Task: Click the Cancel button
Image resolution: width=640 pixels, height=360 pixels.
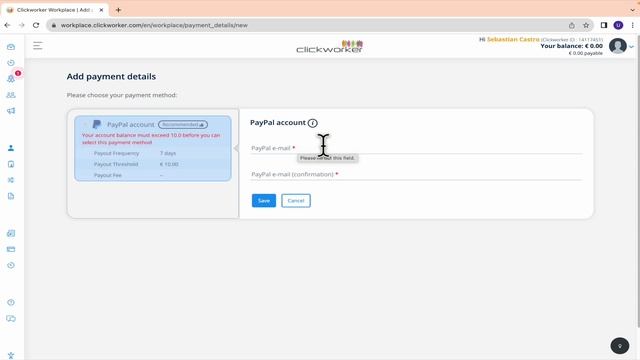Action: coord(296,200)
